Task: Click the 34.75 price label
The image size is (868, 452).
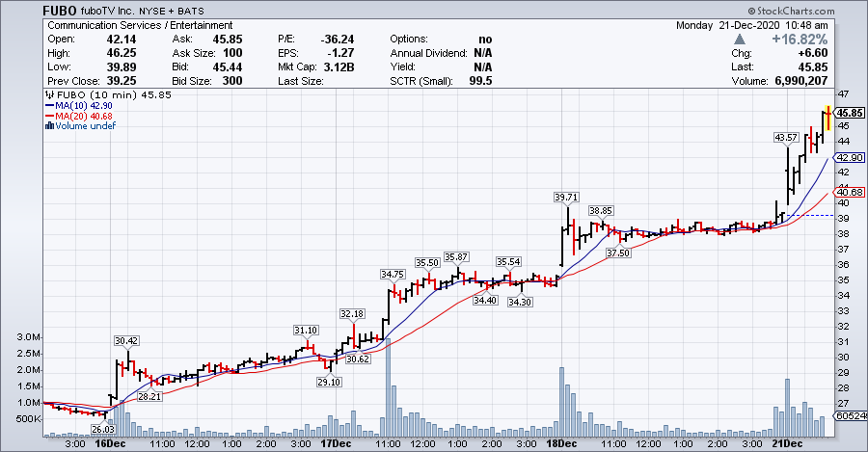Action: [393, 275]
